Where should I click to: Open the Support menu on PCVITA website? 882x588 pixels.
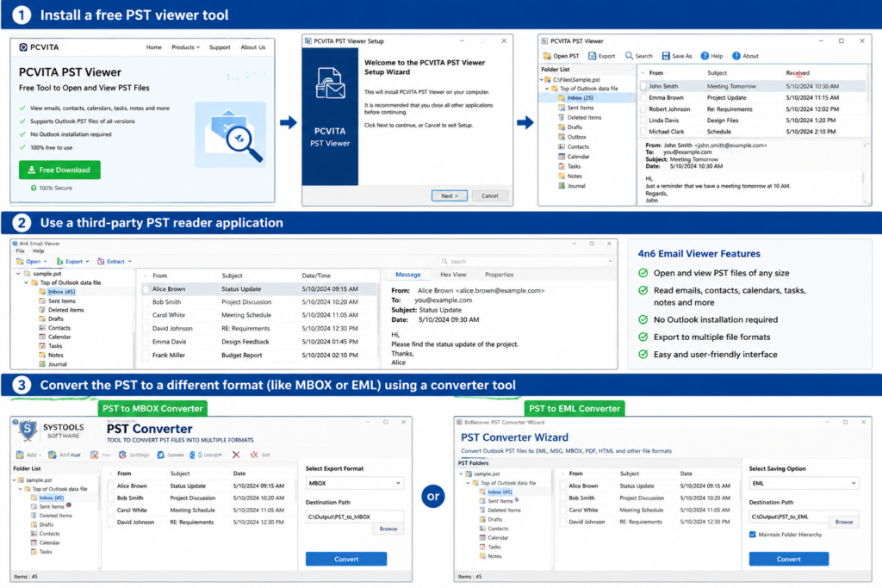click(x=220, y=47)
